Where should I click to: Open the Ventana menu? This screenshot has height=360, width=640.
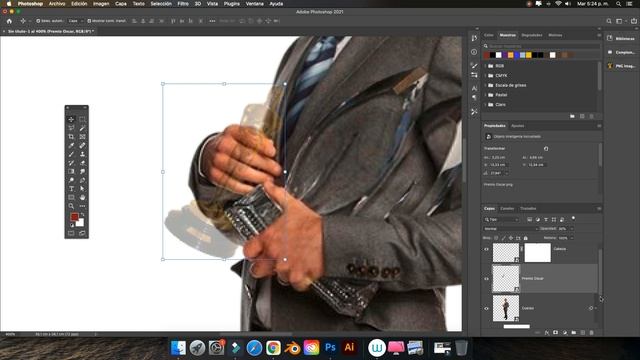[x=254, y=4]
